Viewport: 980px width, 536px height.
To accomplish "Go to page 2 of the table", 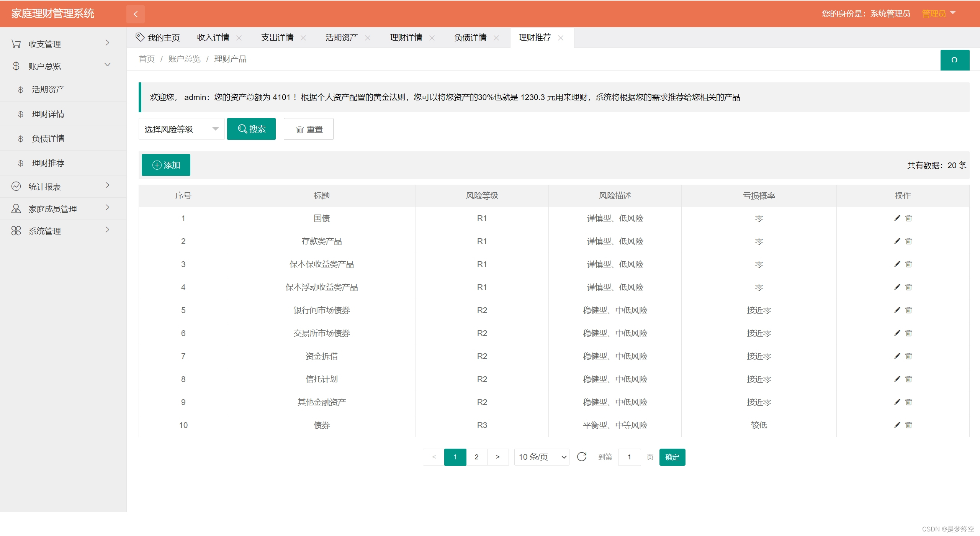I will pyautogui.click(x=476, y=457).
